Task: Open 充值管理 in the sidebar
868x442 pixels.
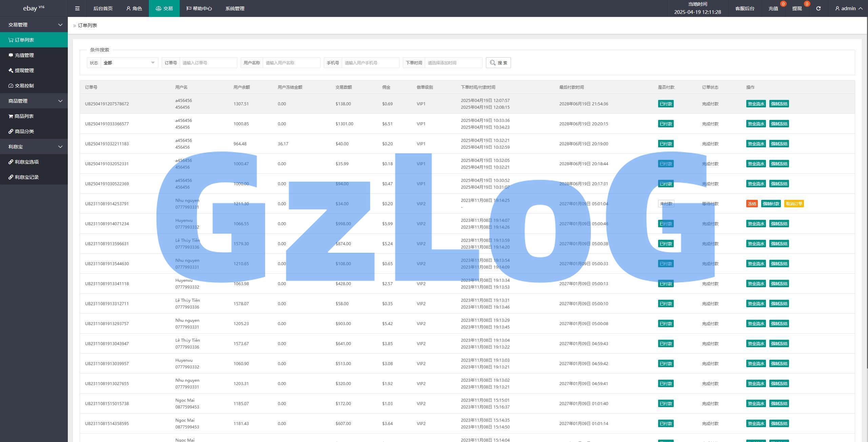Action: click(x=24, y=55)
